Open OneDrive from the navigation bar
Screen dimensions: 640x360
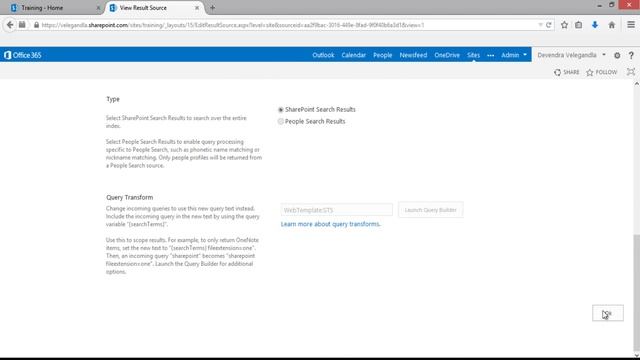point(447,55)
